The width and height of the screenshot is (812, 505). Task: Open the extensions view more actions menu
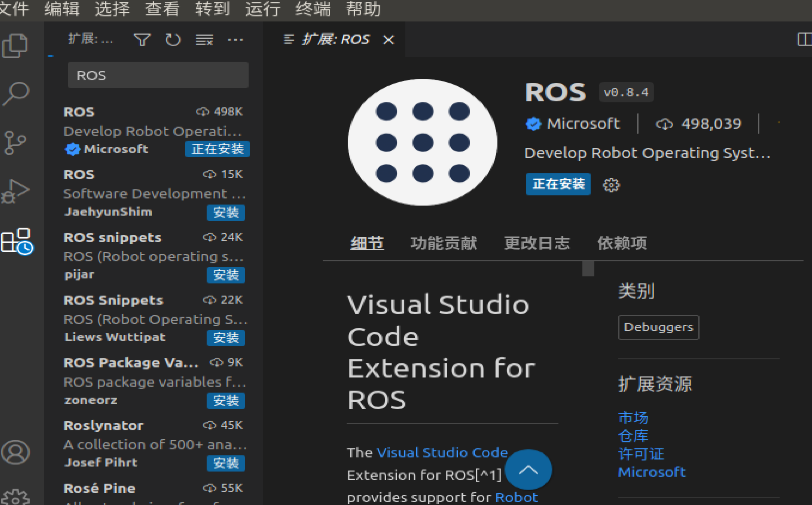pos(235,40)
